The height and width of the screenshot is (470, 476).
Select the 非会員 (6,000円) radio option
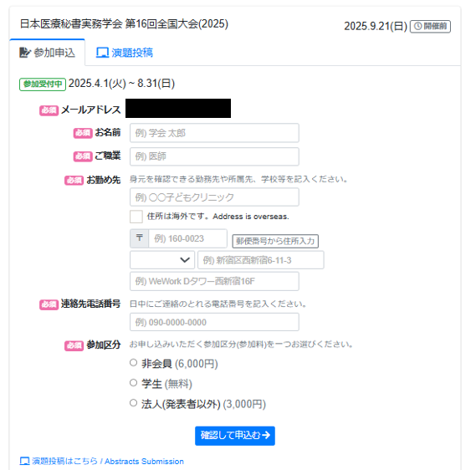click(x=133, y=363)
